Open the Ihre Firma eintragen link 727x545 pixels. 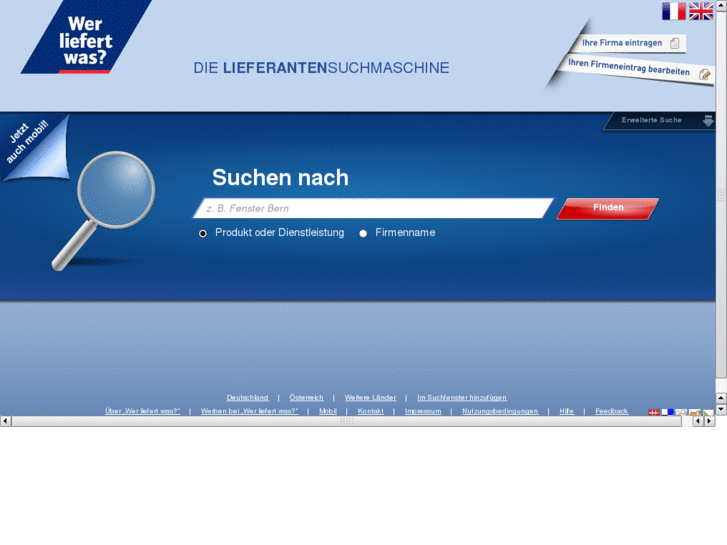point(622,43)
